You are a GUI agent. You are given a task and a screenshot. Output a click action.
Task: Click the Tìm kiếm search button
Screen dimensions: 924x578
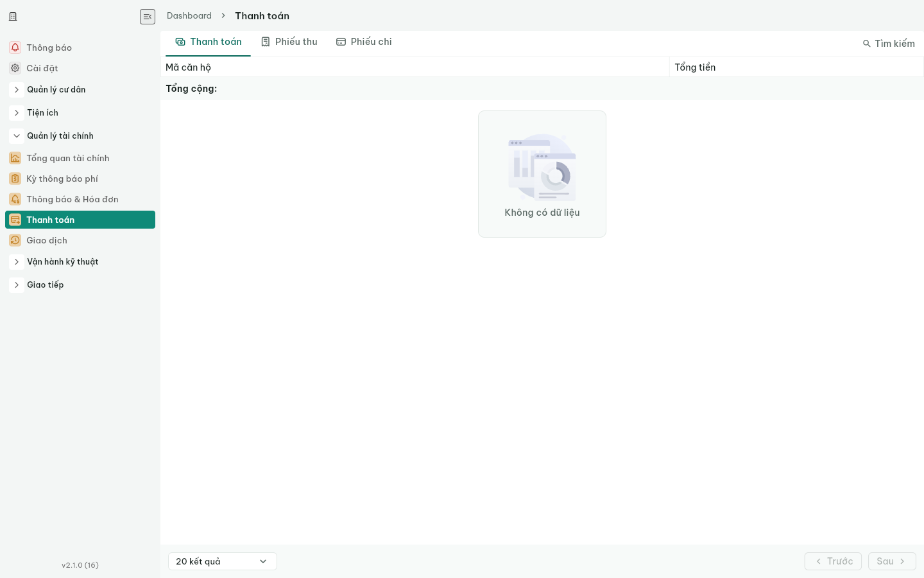(889, 44)
